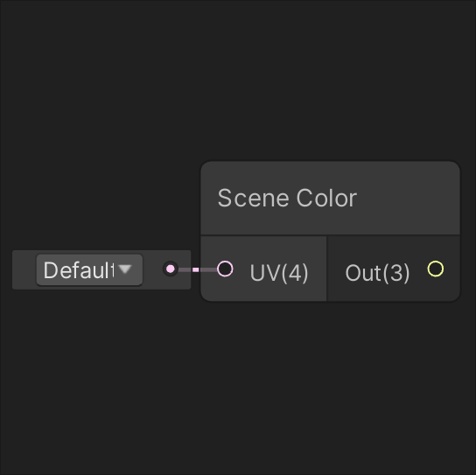Image resolution: width=476 pixels, height=475 pixels.
Task: Click the divider between UV and Out
Action: pos(326,269)
